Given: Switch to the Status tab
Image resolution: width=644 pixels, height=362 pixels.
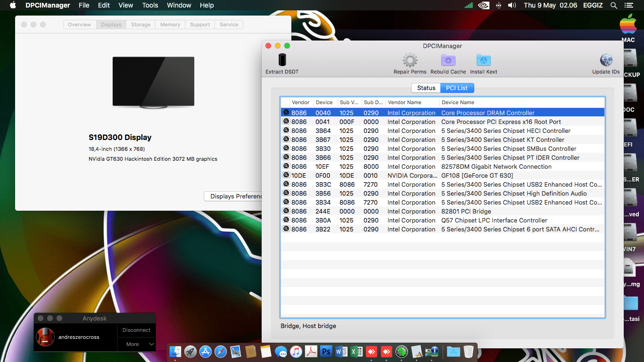Looking at the screenshot, I should (426, 88).
